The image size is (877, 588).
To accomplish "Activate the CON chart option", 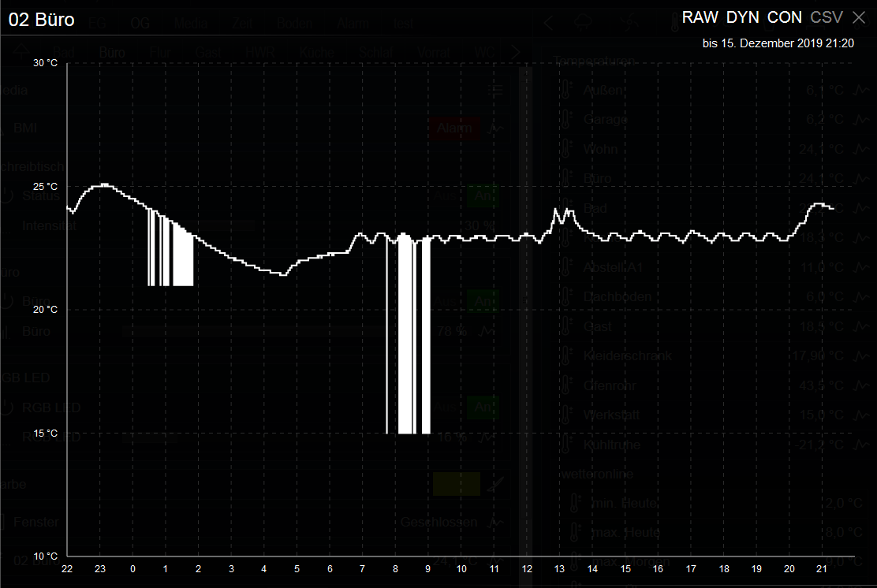I will click(785, 17).
